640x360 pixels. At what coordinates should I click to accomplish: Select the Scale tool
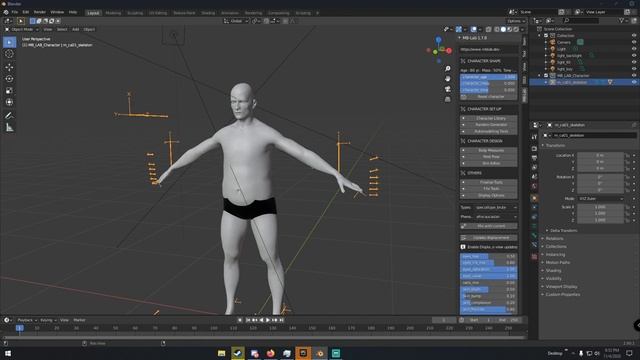click(x=9, y=91)
